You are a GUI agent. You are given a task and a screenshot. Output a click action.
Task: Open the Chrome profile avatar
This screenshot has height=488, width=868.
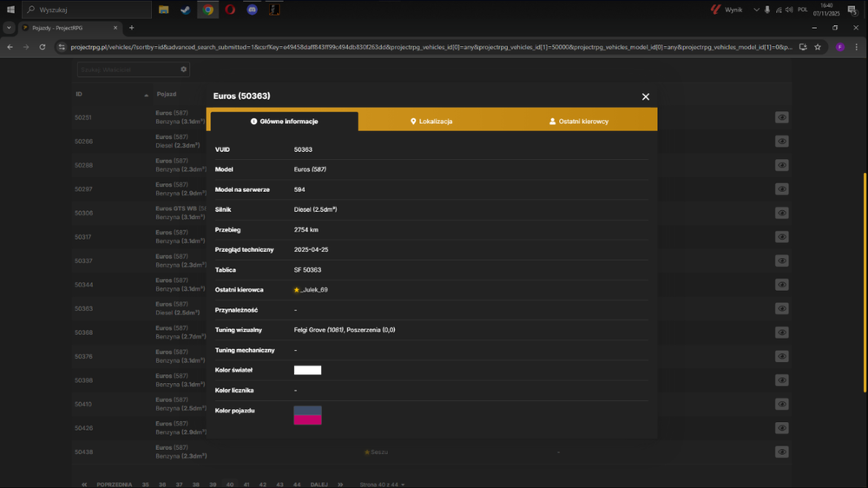click(839, 47)
